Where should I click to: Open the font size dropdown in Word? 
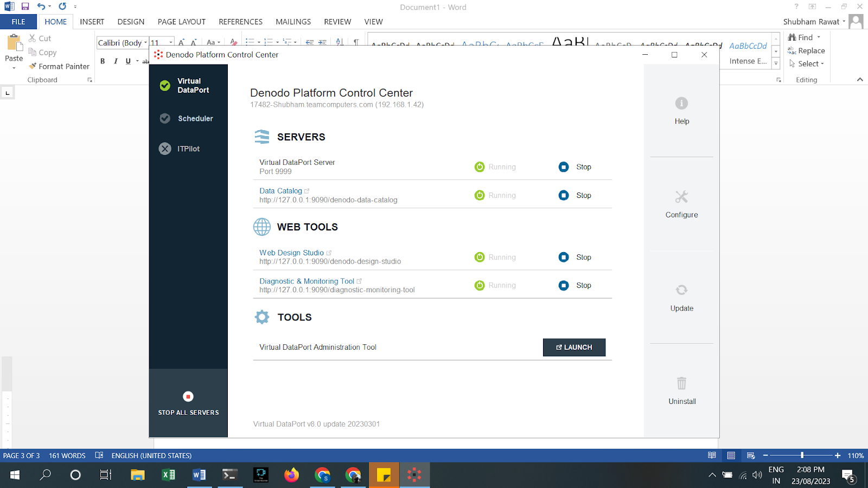(x=171, y=43)
